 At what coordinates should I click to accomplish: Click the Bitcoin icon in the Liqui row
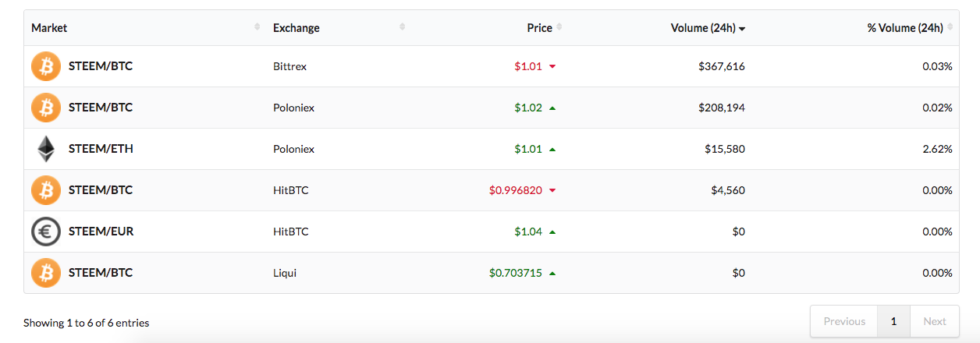tap(46, 273)
